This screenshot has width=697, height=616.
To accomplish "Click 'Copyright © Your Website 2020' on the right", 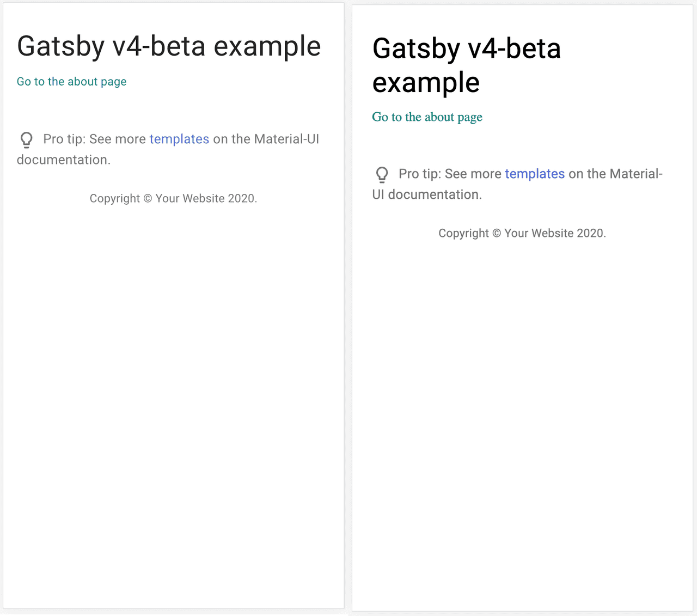I will pyautogui.click(x=522, y=233).
